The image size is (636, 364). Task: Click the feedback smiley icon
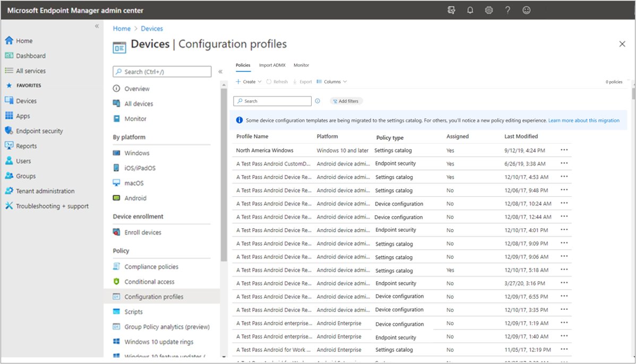(x=526, y=10)
